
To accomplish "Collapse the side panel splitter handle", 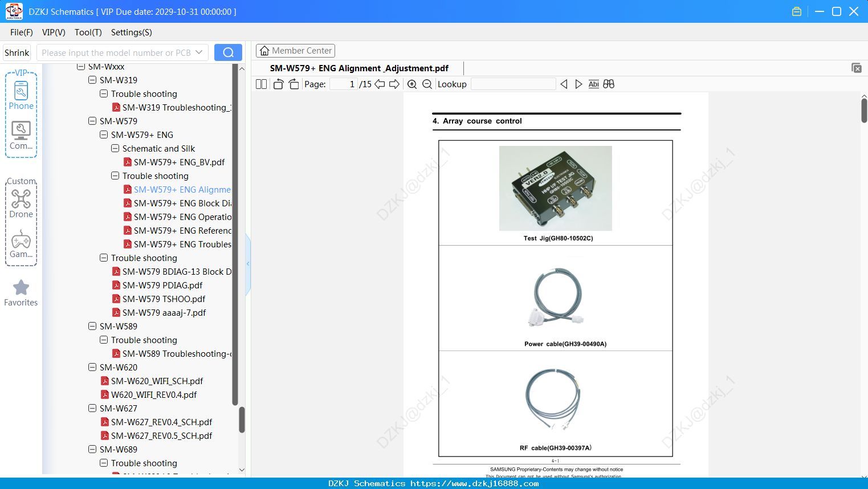I will [x=248, y=264].
